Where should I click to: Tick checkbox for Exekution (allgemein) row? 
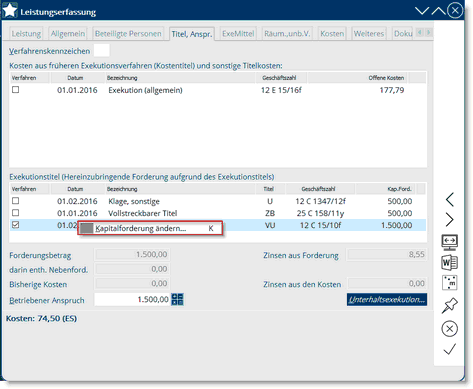[x=15, y=90]
